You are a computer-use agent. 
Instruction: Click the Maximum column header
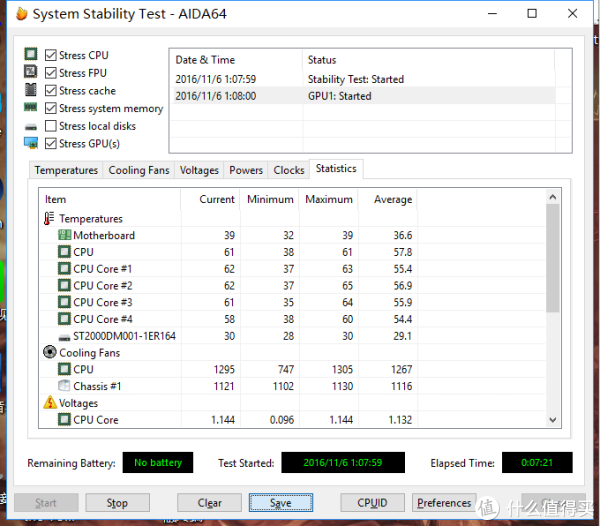(329, 199)
